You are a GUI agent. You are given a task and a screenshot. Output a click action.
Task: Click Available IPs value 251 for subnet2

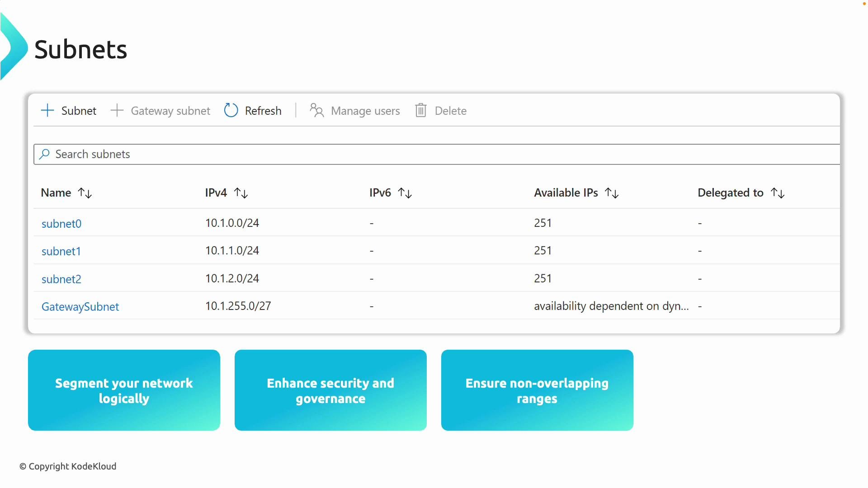543,279
